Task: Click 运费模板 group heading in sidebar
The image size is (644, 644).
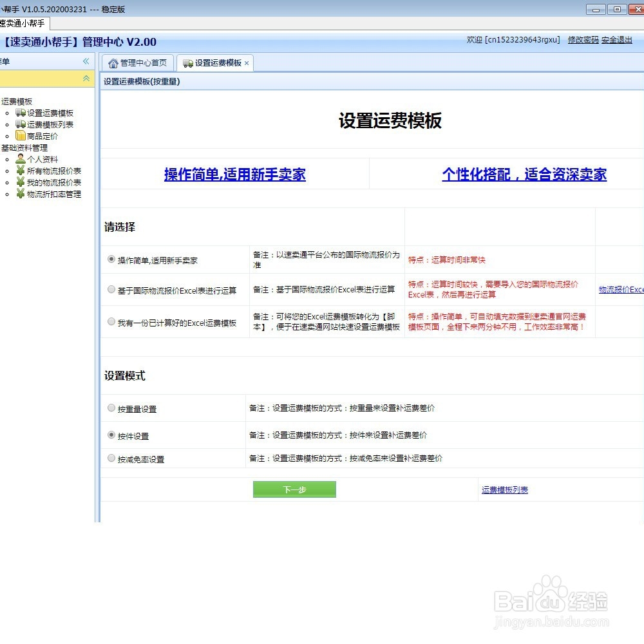Action: 17,102
